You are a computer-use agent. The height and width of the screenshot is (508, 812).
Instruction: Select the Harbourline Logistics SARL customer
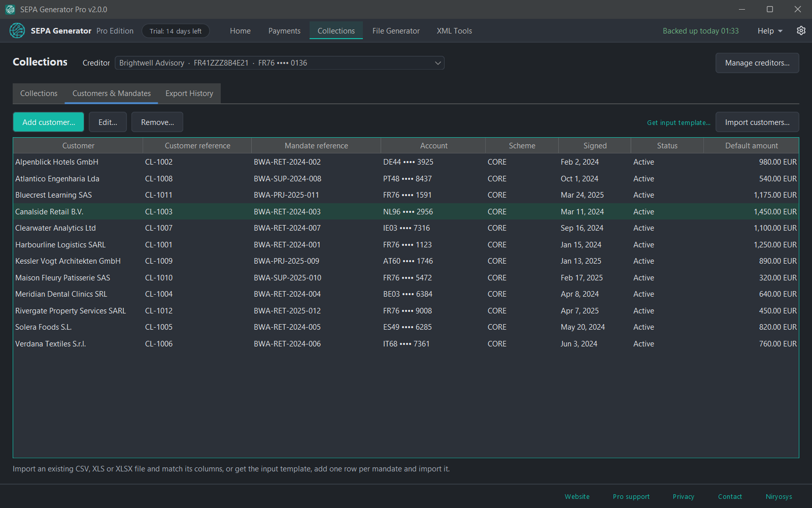coord(60,245)
